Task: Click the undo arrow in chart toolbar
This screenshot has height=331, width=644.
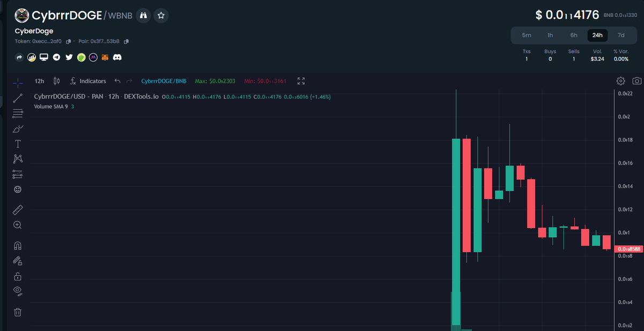Action: (118, 81)
